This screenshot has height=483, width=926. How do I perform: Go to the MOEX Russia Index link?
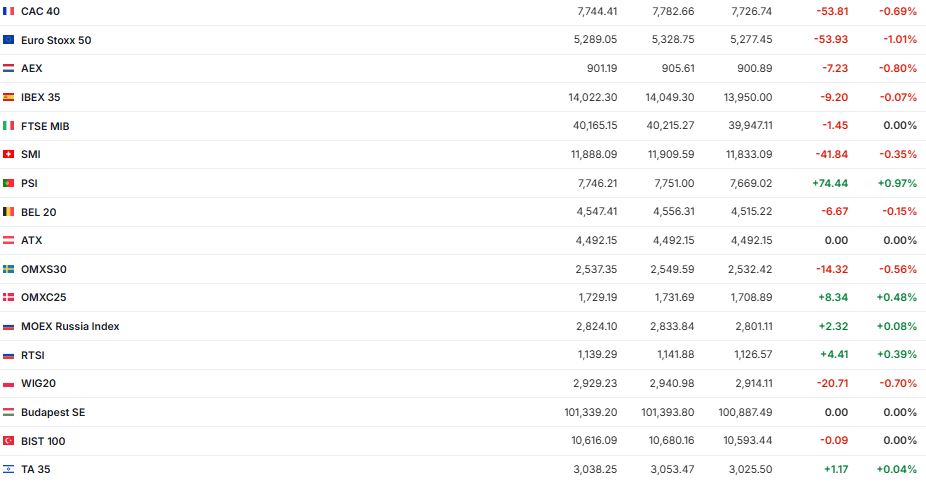(70, 326)
